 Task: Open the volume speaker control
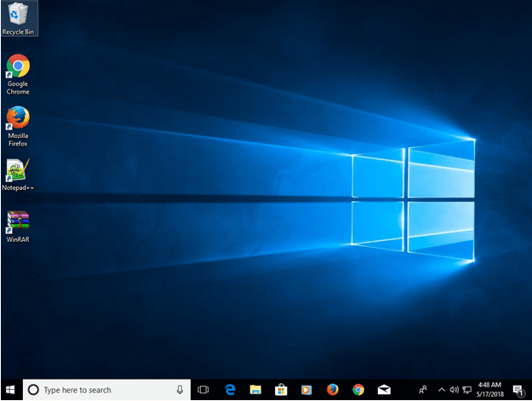click(x=454, y=390)
